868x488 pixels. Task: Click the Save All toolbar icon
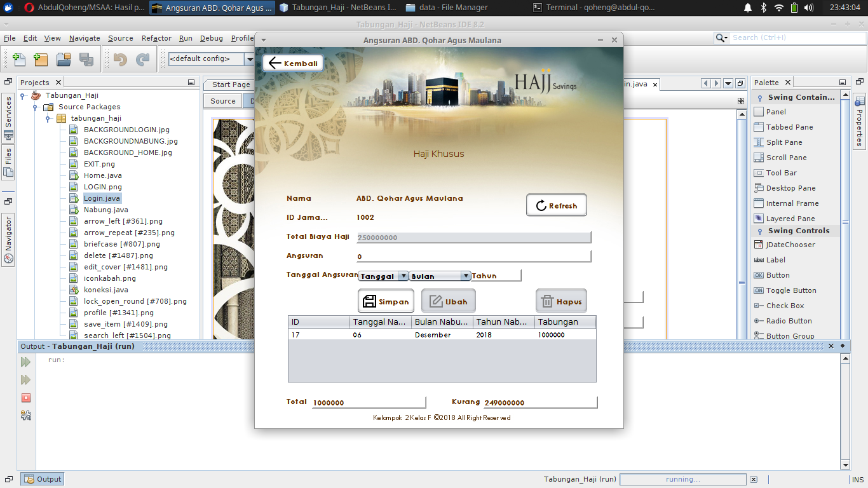(x=86, y=60)
